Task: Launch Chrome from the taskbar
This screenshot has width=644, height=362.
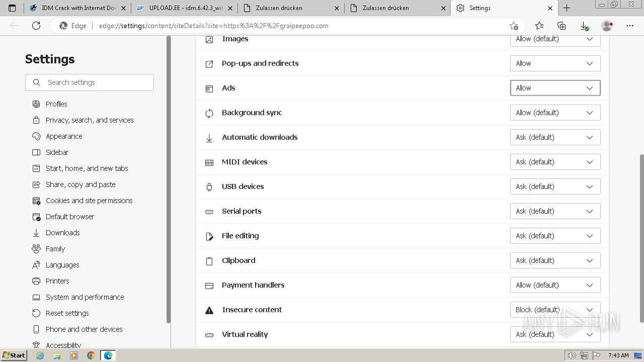Action: click(x=91, y=355)
